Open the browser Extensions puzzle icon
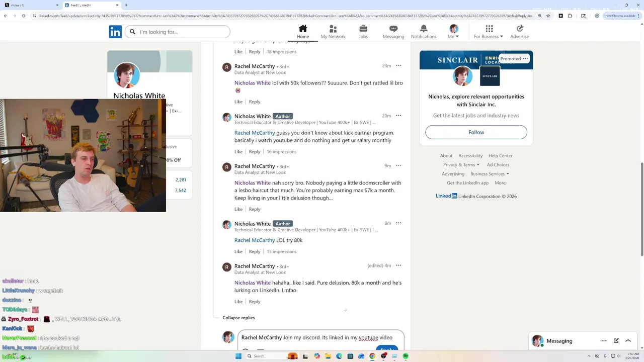Image resolution: width=644 pixels, height=362 pixels. 570,16
